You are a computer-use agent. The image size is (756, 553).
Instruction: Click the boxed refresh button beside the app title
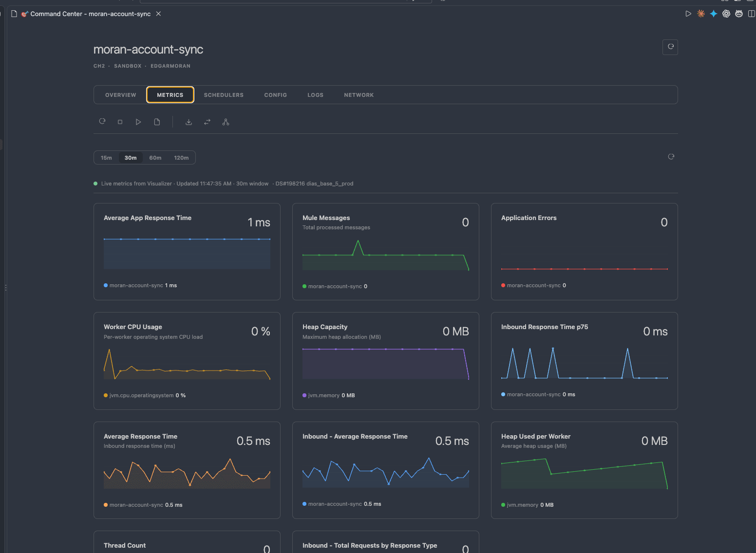pyautogui.click(x=670, y=47)
